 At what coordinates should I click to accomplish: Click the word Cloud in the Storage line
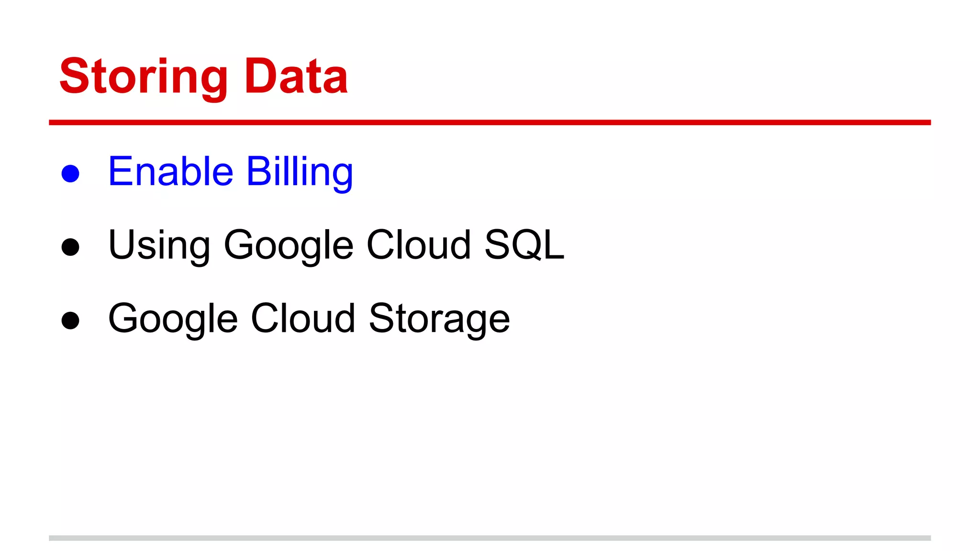303,318
